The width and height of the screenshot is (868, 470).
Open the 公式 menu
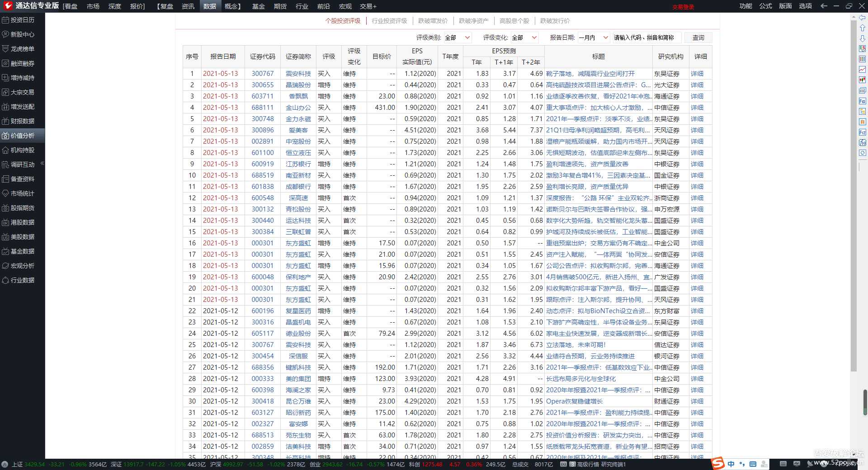point(765,6)
